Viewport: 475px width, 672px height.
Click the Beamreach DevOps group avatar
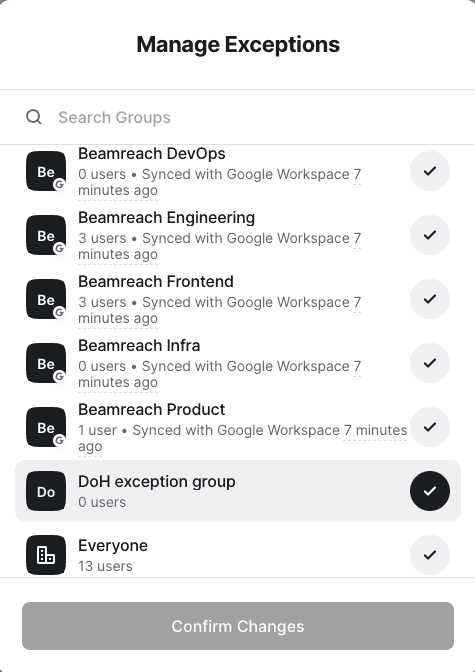(46, 171)
